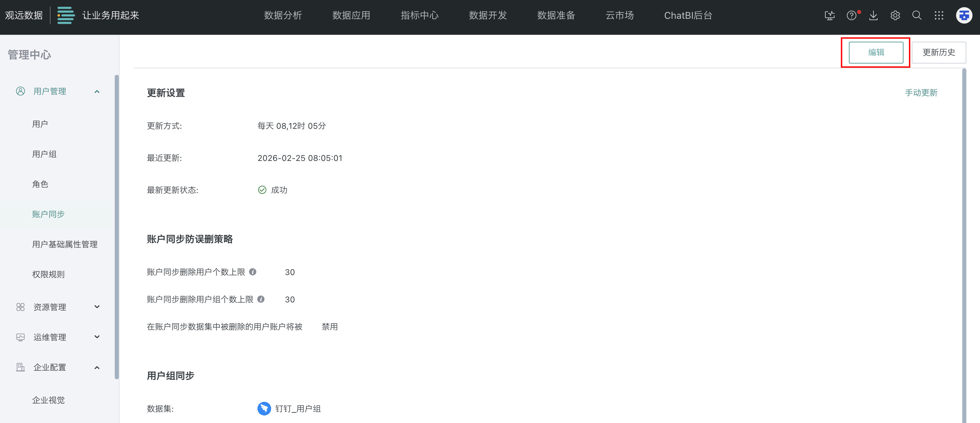Collapse the 用户管理 sidebar section
The width and height of the screenshot is (980, 423).
pyautogui.click(x=97, y=92)
